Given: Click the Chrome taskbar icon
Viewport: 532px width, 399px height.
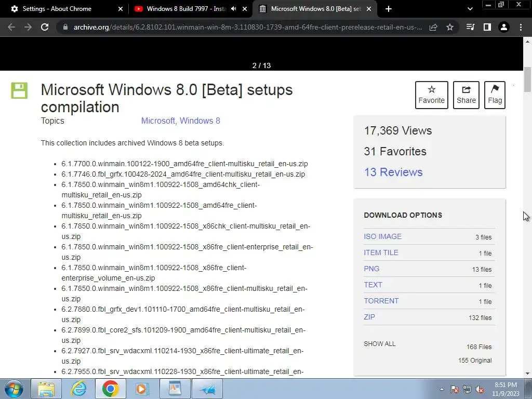Looking at the screenshot, I should point(111,389).
